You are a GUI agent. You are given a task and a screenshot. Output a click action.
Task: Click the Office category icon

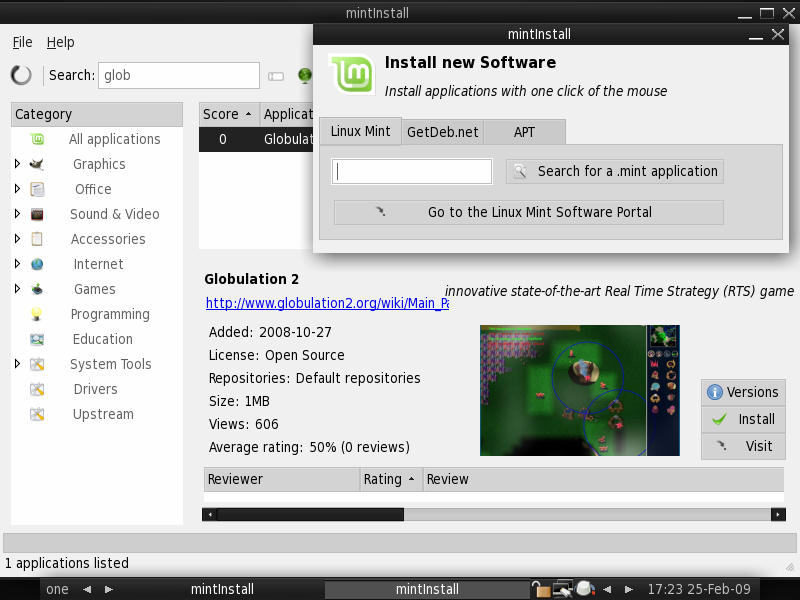pyautogui.click(x=37, y=189)
